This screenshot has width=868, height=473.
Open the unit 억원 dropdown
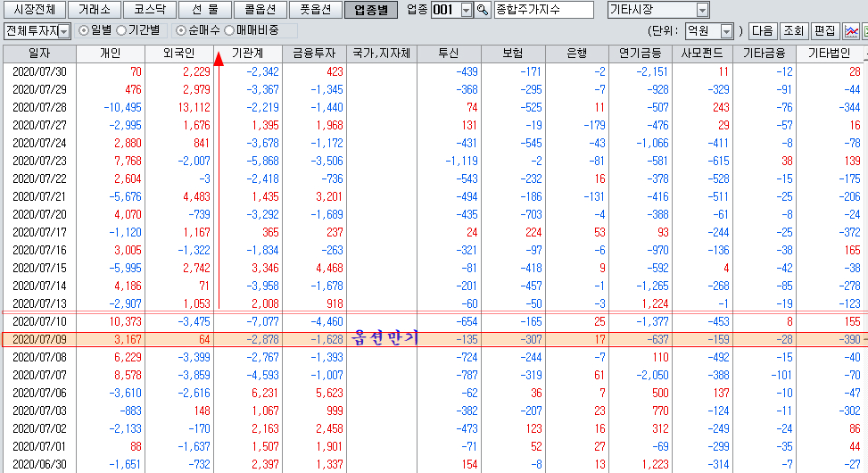pos(726,31)
